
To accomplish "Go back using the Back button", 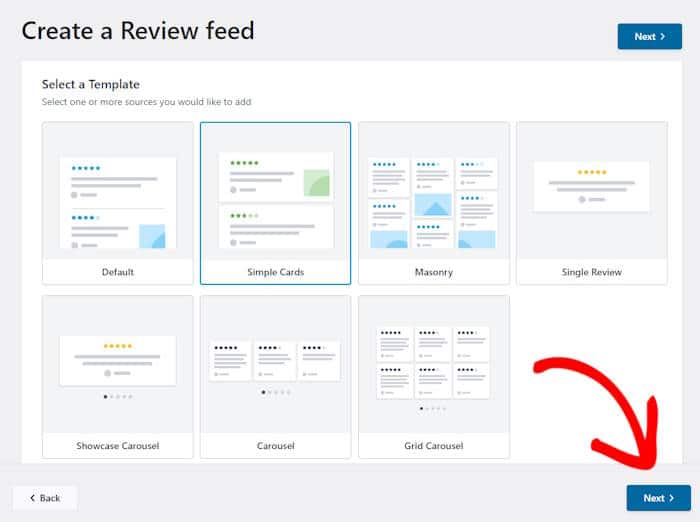I will 45,498.
